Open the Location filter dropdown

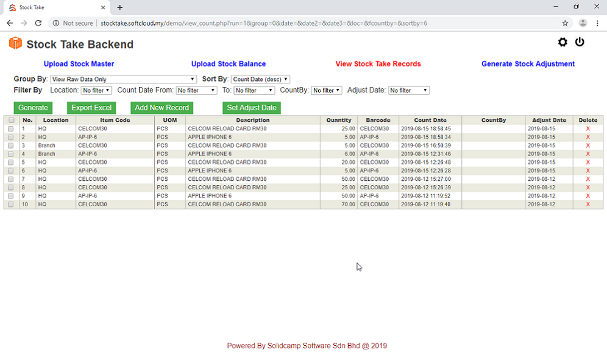(96, 91)
